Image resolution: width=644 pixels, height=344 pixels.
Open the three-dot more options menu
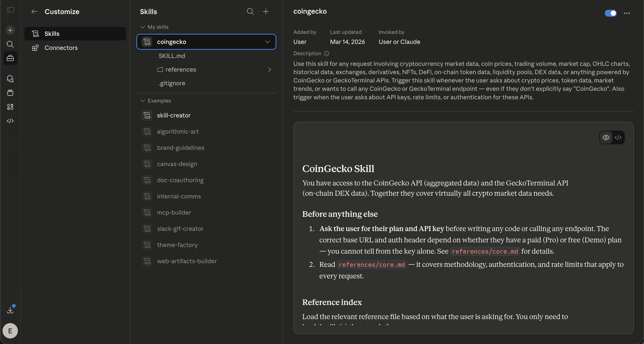pyautogui.click(x=627, y=13)
